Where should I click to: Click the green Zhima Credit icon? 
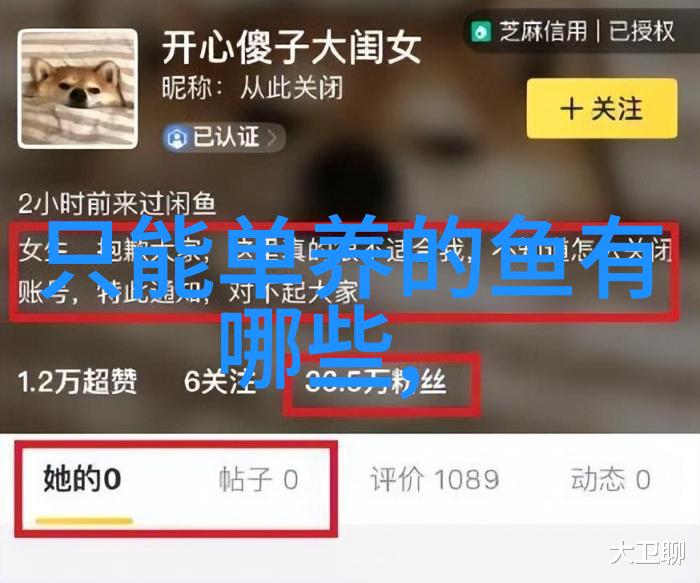click(x=481, y=32)
